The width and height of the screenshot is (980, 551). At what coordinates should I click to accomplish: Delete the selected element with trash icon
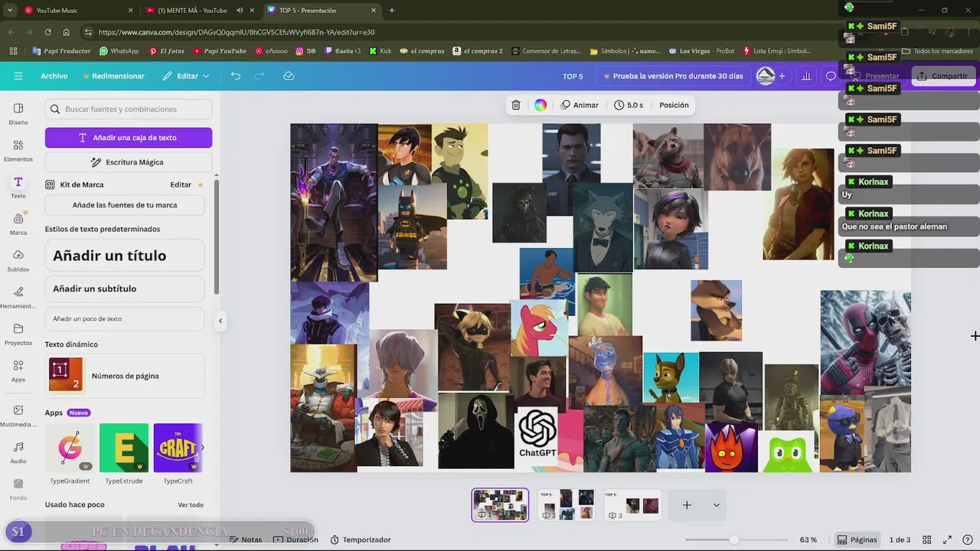point(516,105)
